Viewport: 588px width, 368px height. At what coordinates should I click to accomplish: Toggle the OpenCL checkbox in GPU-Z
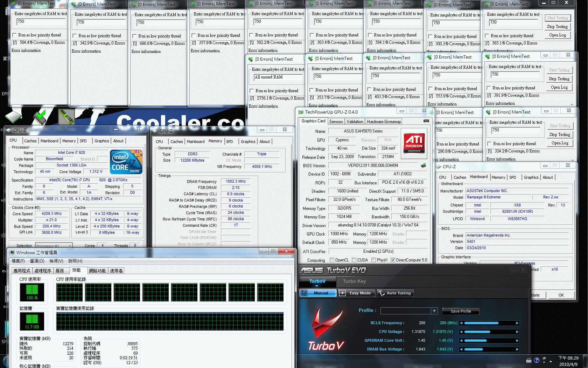point(332,260)
